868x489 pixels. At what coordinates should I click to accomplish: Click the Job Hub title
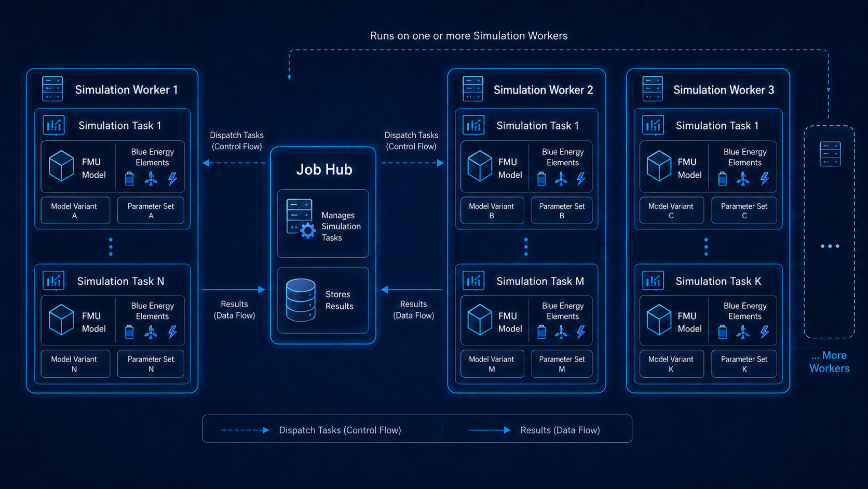(x=324, y=169)
